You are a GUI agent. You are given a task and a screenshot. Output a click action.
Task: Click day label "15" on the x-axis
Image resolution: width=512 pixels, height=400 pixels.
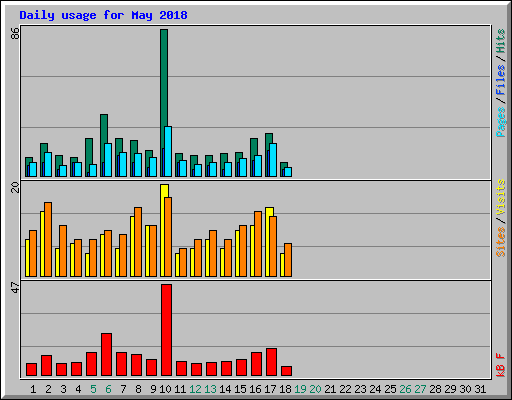click(x=240, y=389)
